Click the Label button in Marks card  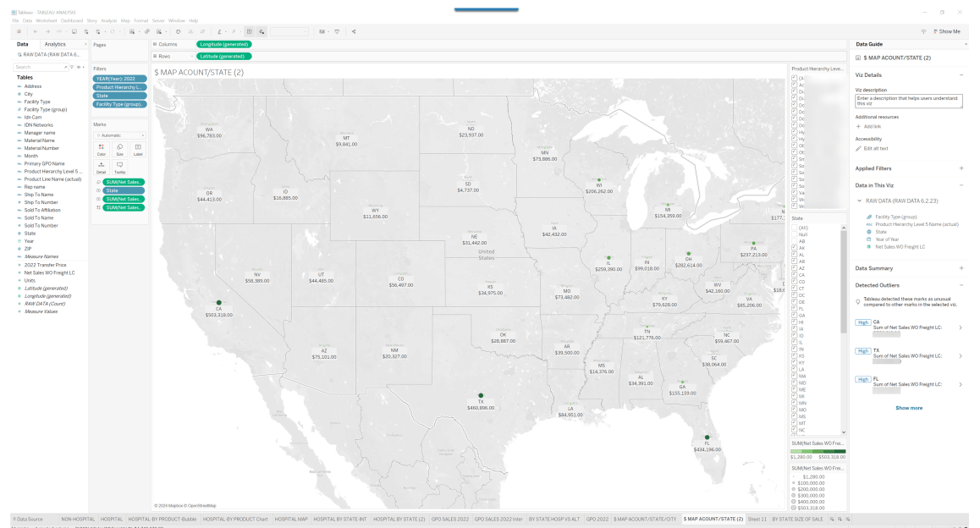[x=138, y=150]
